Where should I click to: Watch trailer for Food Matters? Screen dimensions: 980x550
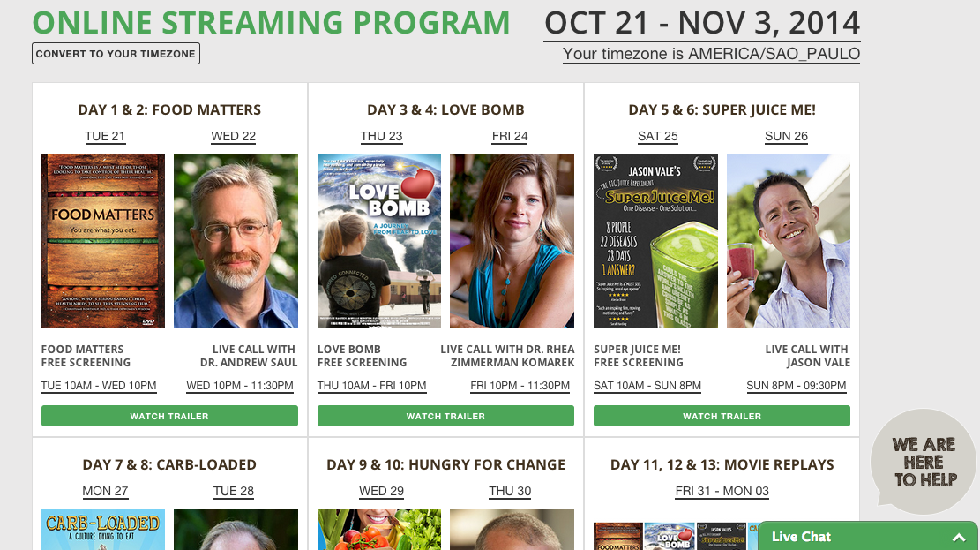click(x=169, y=416)
